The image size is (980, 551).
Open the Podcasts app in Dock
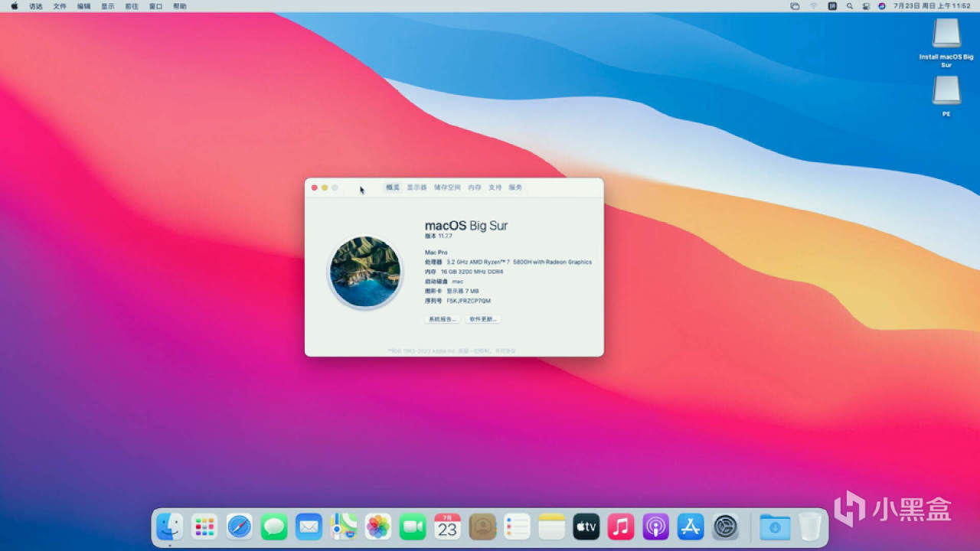[655, 527]
